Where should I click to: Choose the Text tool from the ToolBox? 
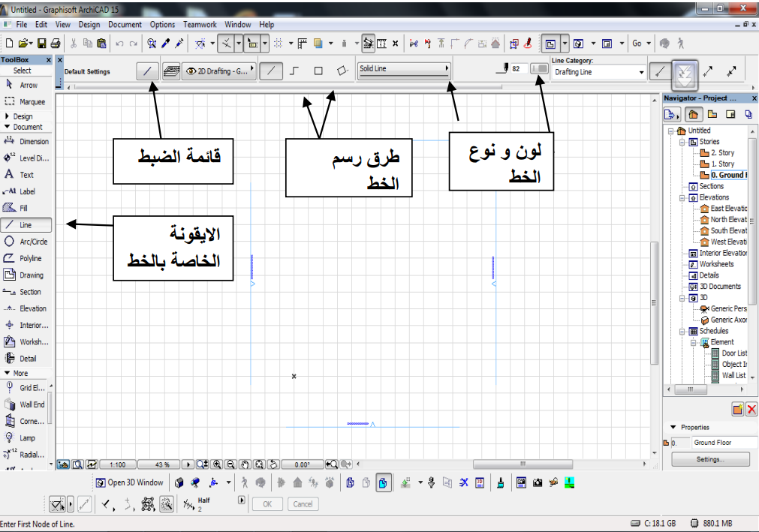(x=27, y=174)
